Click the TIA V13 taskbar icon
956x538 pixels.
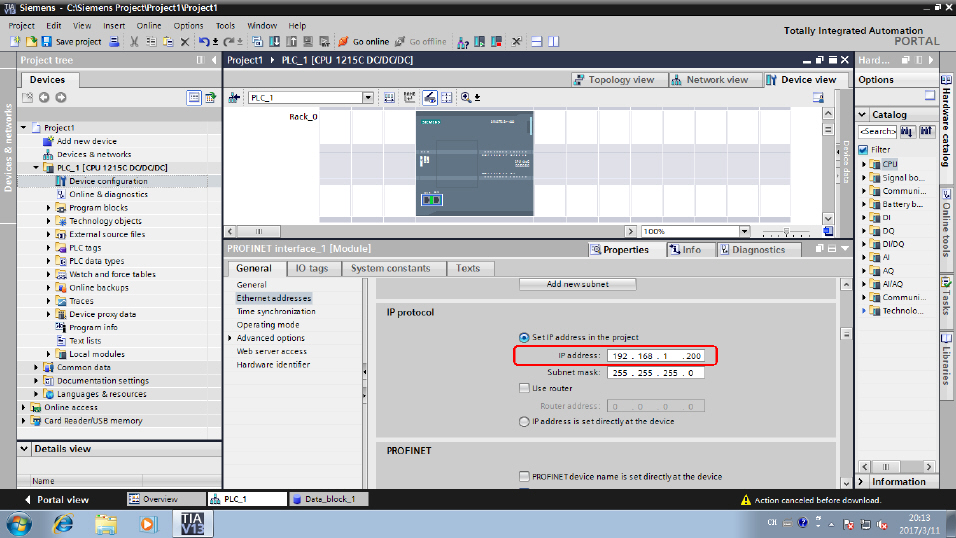(x=193, y=523)
